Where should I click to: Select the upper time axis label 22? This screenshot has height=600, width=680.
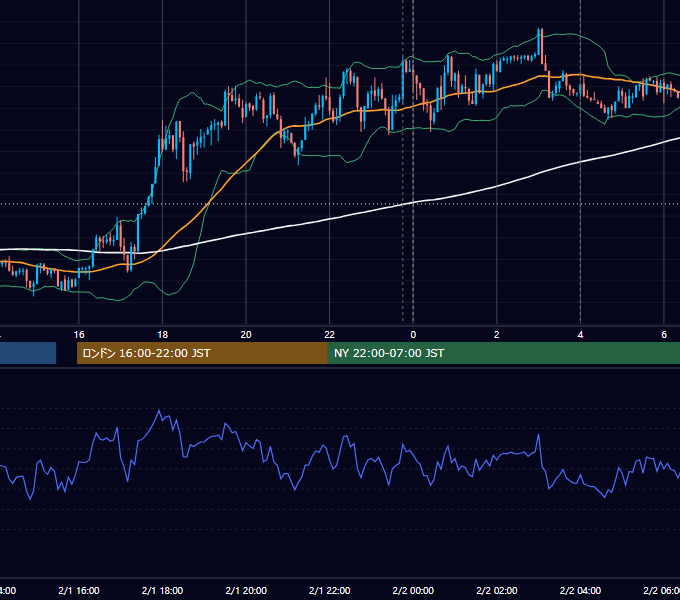tap(330, 335)
